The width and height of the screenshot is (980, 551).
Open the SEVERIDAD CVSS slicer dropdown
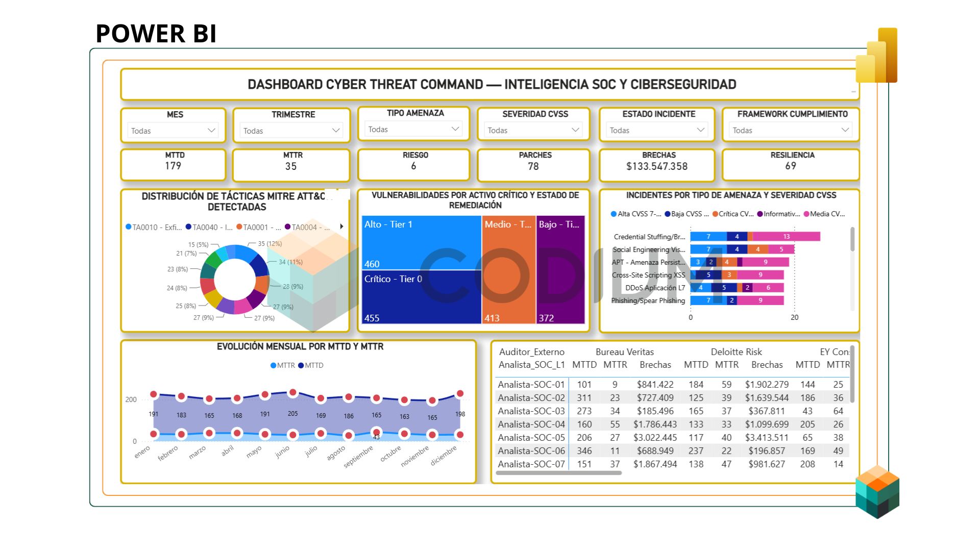coord(533,130)
